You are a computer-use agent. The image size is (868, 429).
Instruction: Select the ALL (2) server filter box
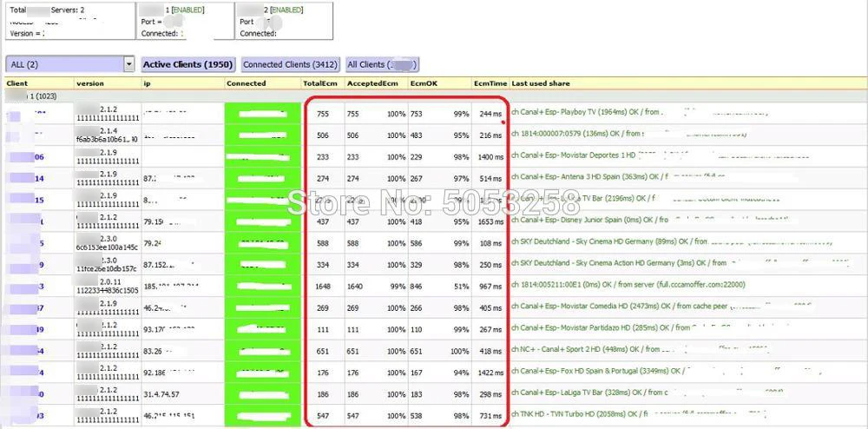point(69,64)
